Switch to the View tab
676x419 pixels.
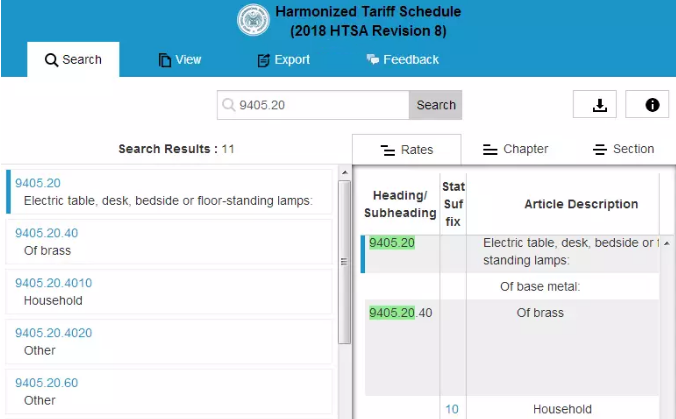coord(180,60)
